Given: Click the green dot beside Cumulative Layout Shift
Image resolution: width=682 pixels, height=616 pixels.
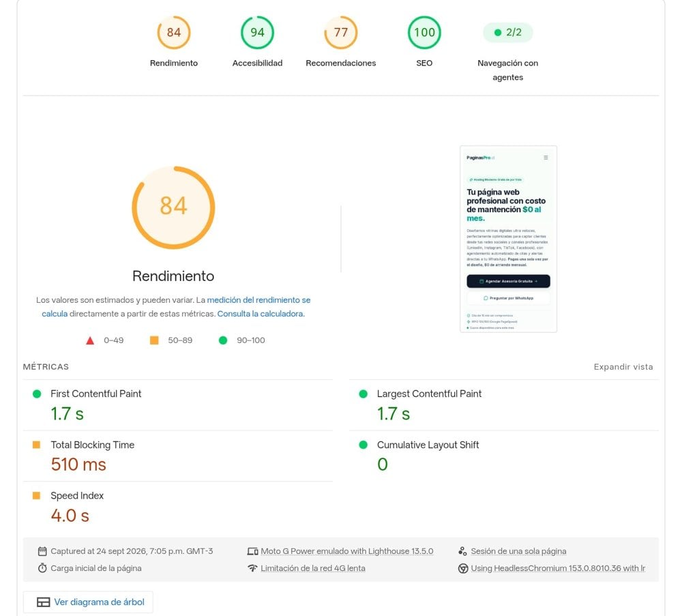Looking at the screenshot, I should (x=364, y=445).
